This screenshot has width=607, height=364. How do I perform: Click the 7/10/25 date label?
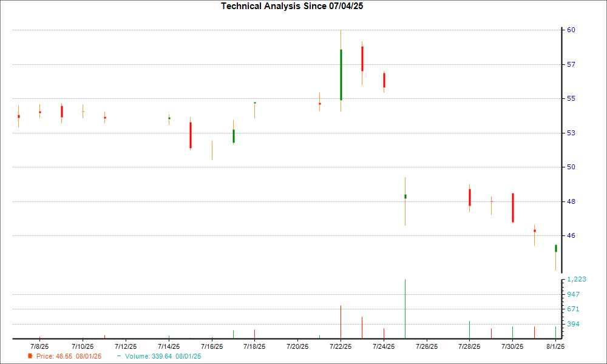pyautogui.click(x=83, y=346)
